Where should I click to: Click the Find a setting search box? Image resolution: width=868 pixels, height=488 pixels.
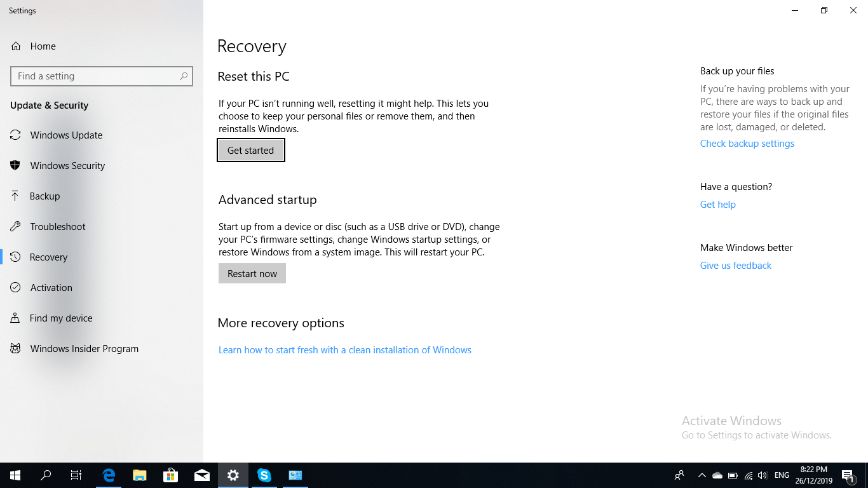102,76
